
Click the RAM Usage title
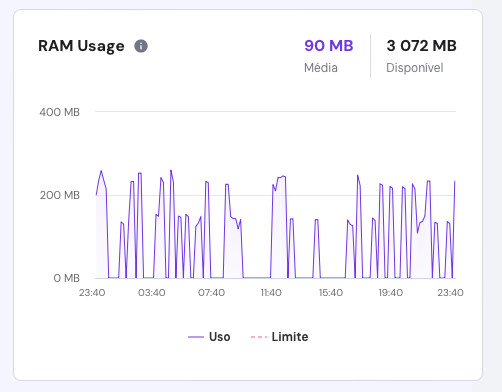point(81,46)
